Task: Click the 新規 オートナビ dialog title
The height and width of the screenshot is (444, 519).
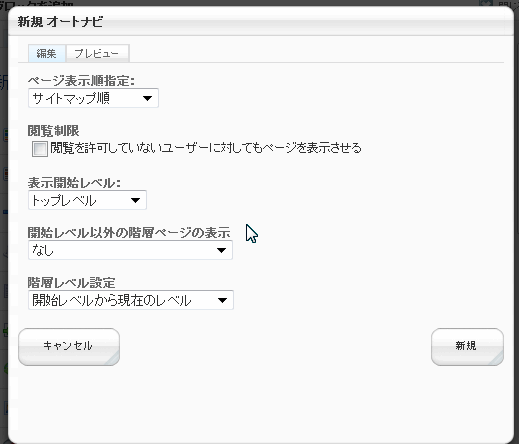Action: (x=60, y=22)
